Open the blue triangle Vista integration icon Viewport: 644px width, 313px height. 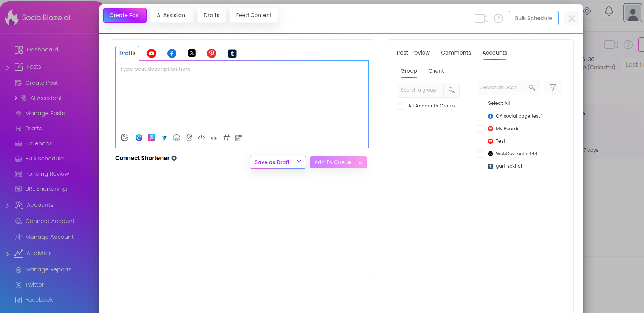pos(164,138)
